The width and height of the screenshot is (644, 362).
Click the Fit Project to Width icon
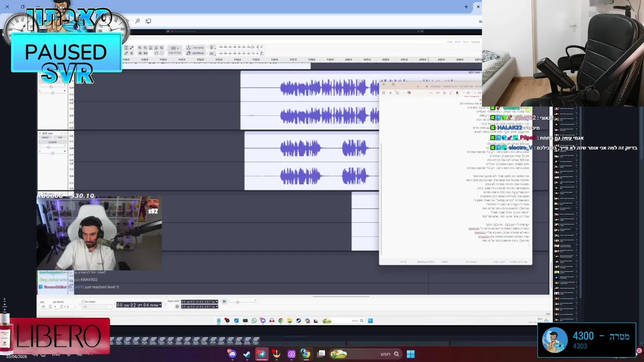(x=156, y=48)
